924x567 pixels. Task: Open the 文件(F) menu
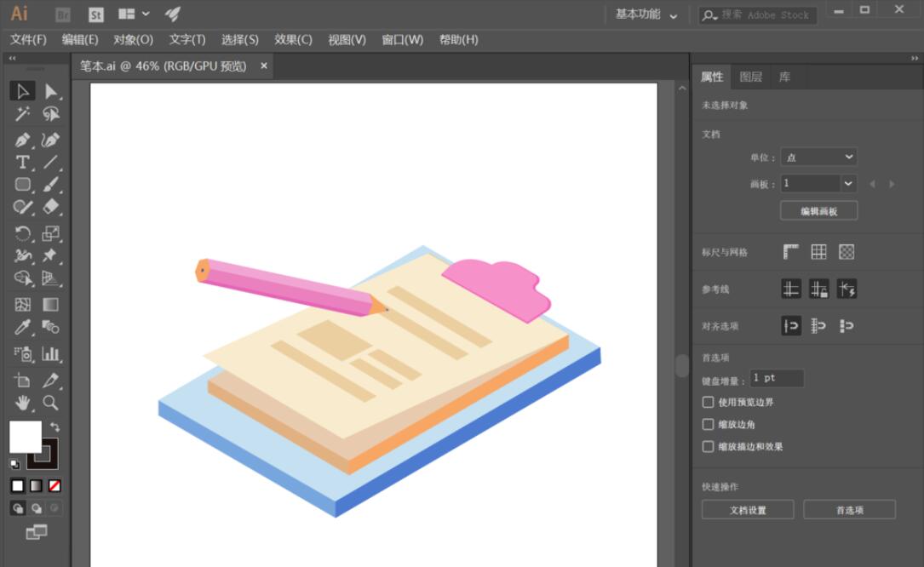point(28,40)
